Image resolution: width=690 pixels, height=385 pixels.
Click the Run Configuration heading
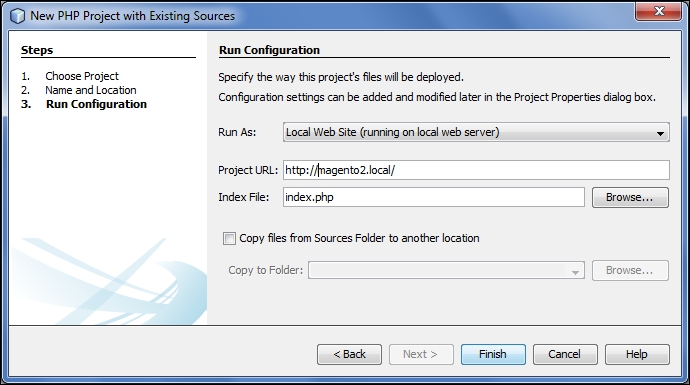269,50
